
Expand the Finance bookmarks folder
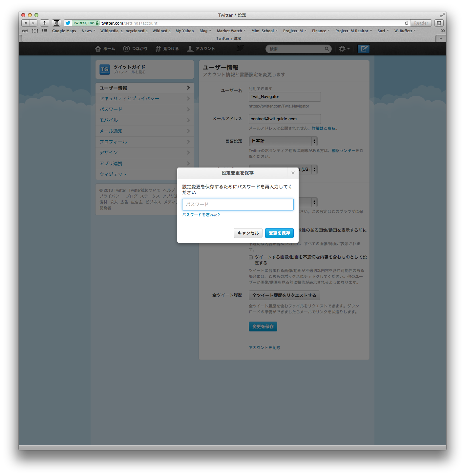tap(321, 31)
